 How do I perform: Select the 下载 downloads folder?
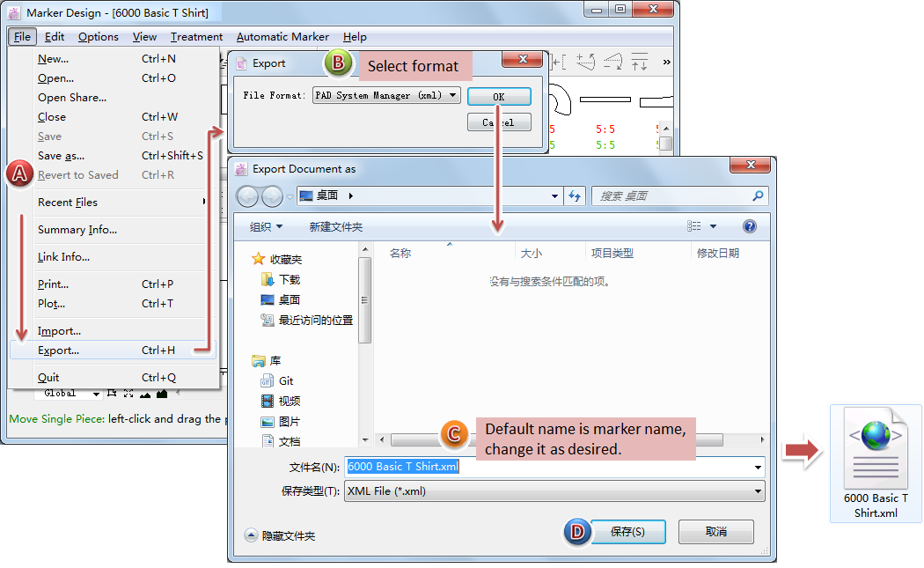pos(289,280)
